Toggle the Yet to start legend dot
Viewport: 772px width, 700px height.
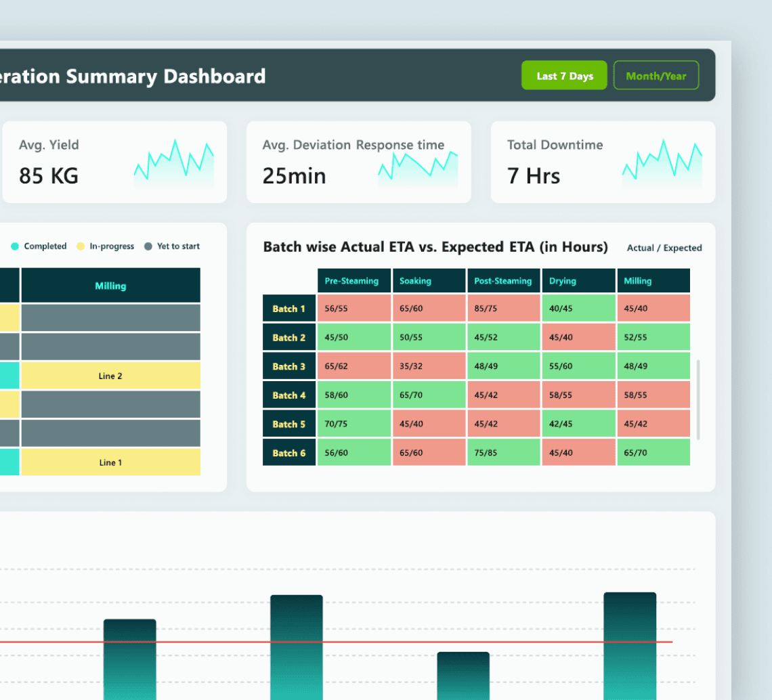pyautogui.click(x=148, y=246)
